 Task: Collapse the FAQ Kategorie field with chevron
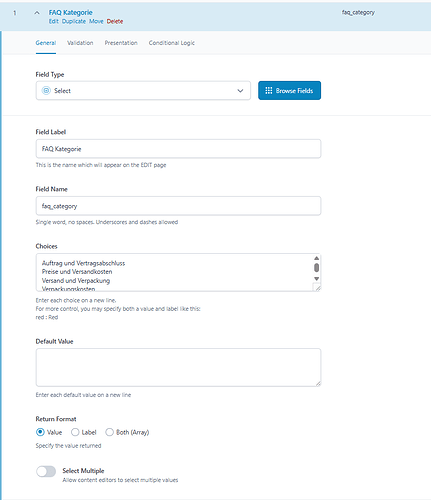[37, 13]
